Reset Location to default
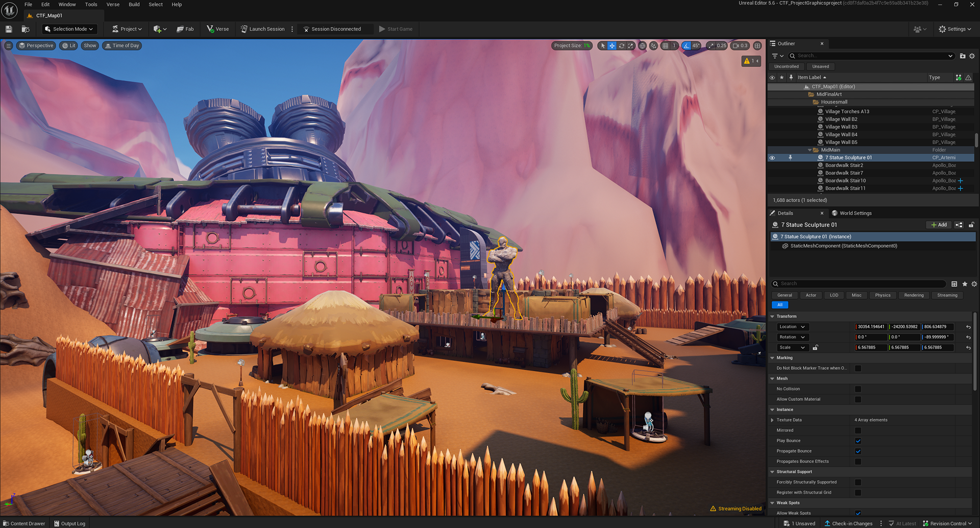 [968, 327]
